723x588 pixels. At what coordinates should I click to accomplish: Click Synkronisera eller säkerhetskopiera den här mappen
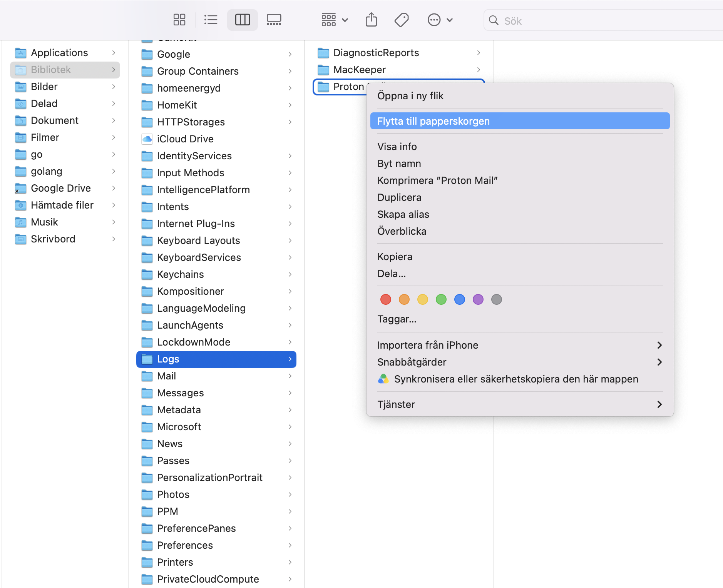[520, 379]
